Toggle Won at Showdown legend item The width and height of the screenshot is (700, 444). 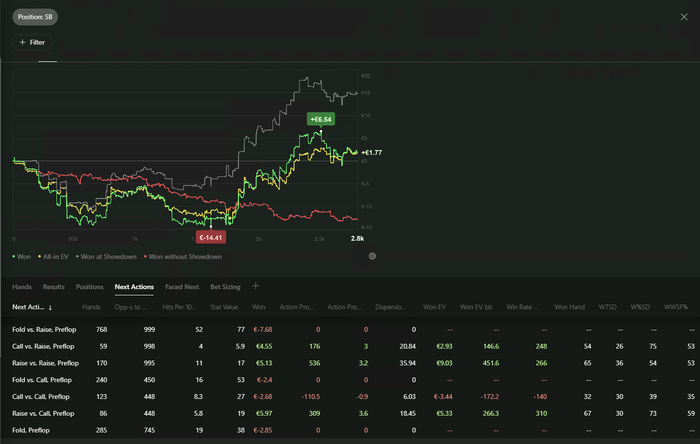coord(106,257)
